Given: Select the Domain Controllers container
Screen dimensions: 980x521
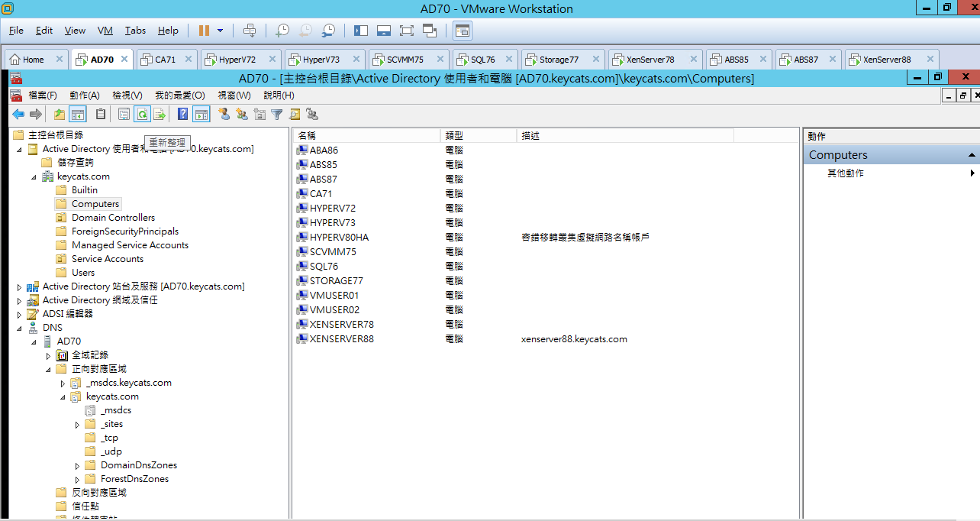Looking at the screenshot, I should pos(113,218).
